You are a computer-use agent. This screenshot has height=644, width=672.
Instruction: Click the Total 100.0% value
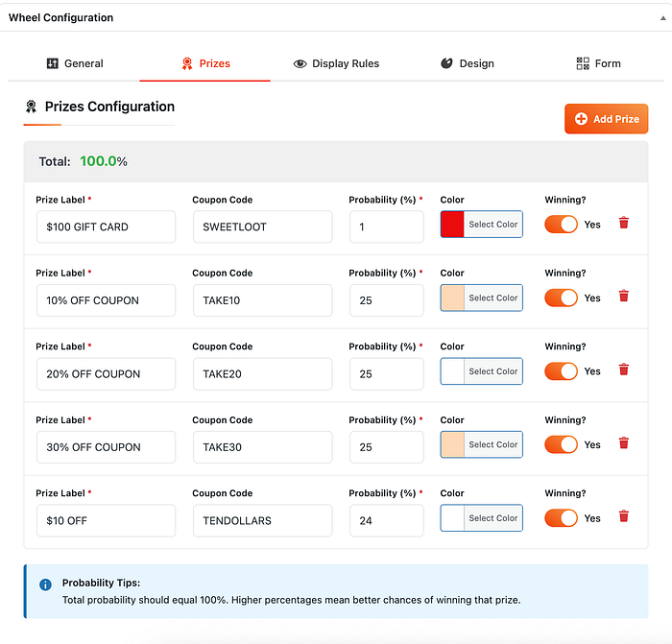click(x=104, y=161)
